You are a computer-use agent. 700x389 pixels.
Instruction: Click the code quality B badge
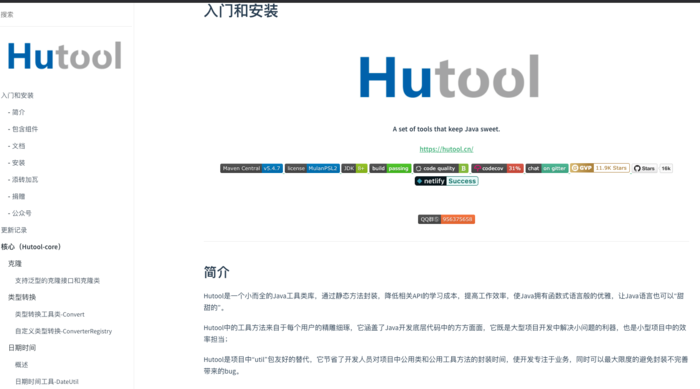pos(441,168)
